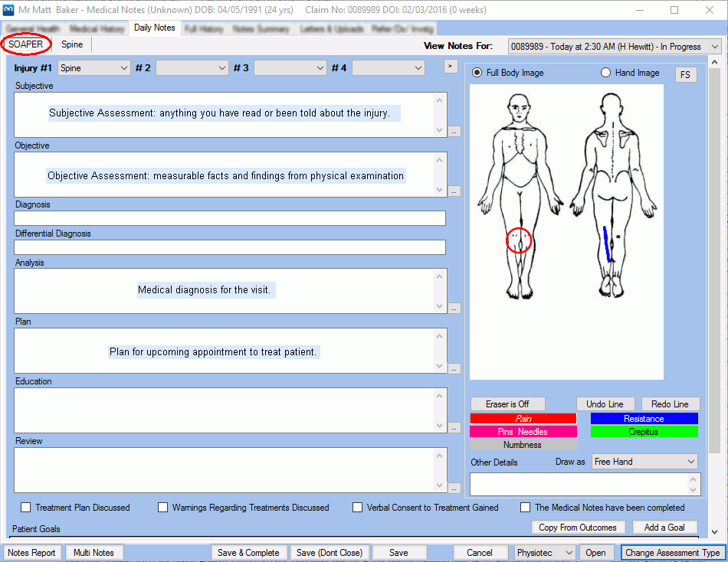
Task: Click into the Diagnosis text field
Action: tap(230, 219)
